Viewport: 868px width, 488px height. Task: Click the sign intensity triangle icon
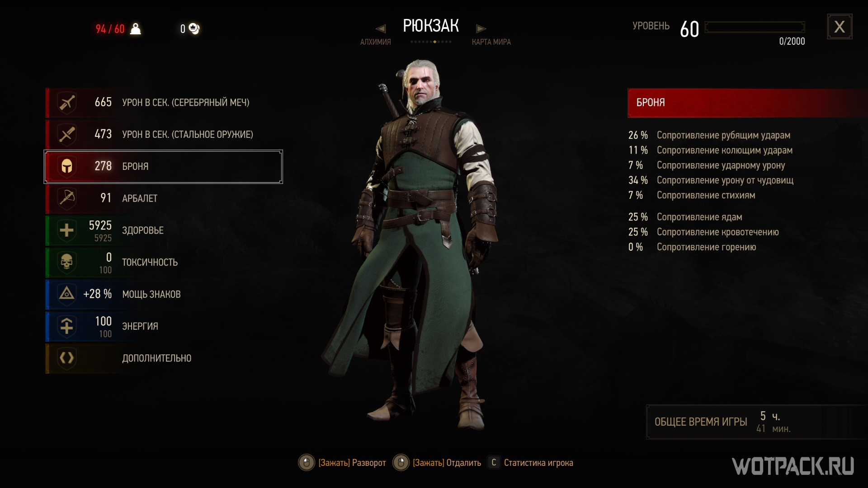point(67,294)
